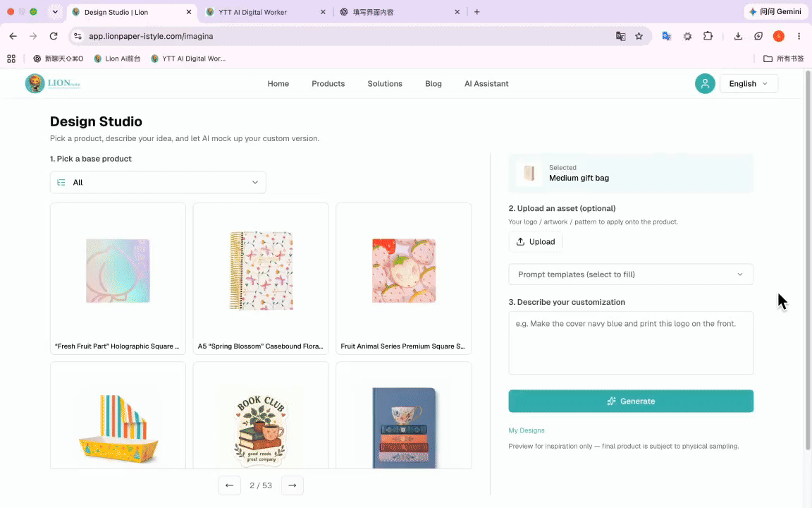Open the 新聊天 bookmark
Viewport: 812px width, 508px height.
pos(58,59)
